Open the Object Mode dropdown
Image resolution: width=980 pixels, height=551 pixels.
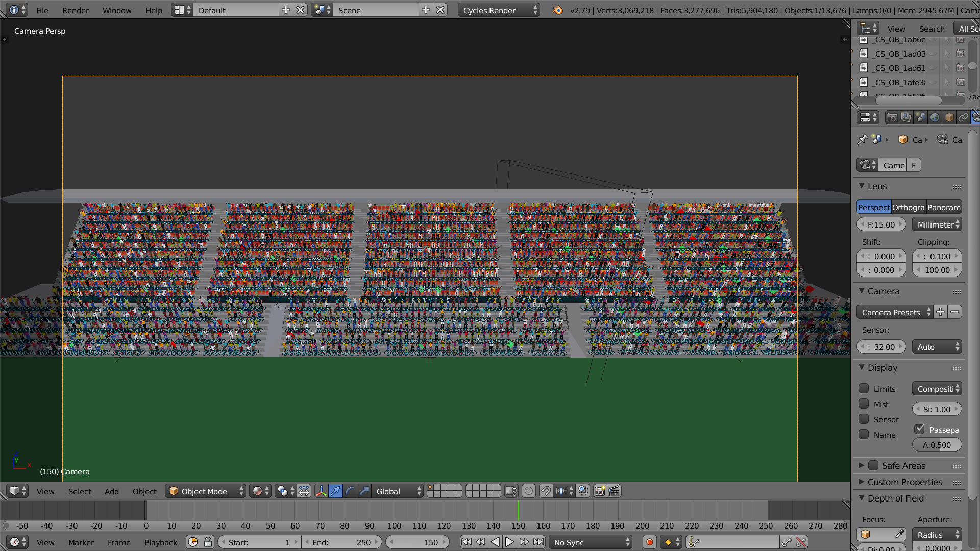[206, 491]
